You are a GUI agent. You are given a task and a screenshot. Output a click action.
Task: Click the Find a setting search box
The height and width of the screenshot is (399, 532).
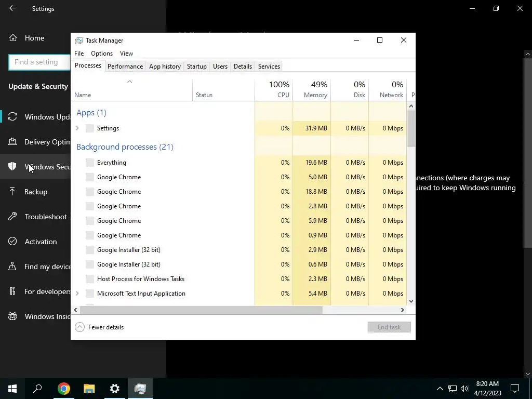(39, 62)
